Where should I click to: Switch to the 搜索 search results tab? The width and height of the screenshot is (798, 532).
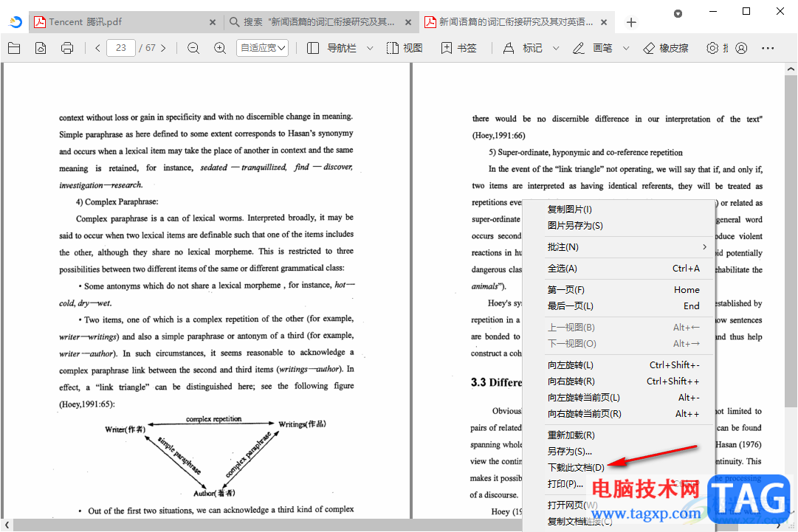(315, 22)
